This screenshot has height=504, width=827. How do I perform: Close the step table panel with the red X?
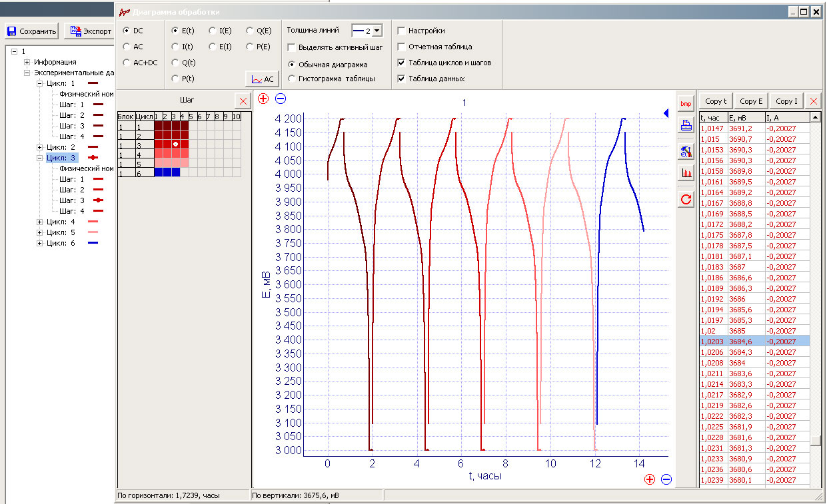pyautogui.click(x=243, y=101)
